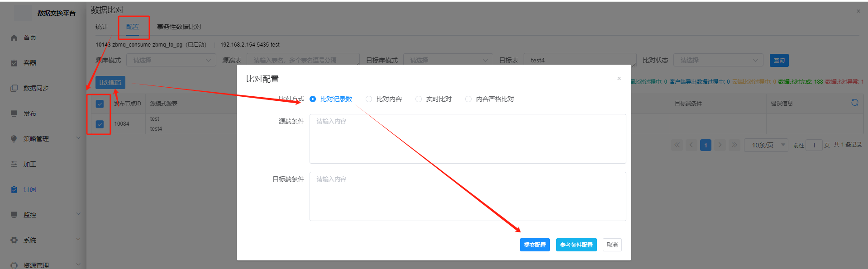
Task: Select the 比对记录数 radio option
Action: 313,99
